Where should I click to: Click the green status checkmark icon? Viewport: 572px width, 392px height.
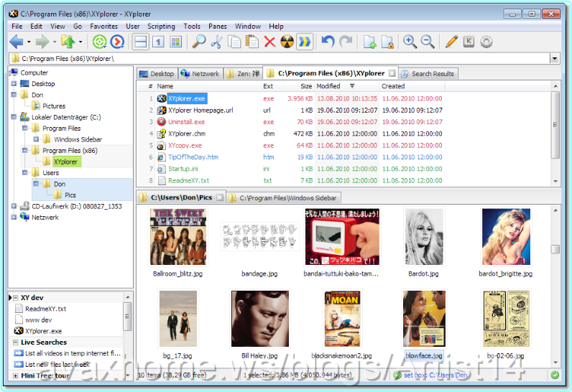click(x=555, y=375)
